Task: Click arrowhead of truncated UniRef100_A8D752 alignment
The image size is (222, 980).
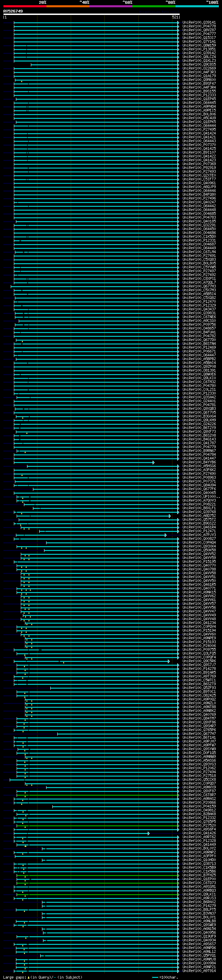Action: [x=170, y=516]
